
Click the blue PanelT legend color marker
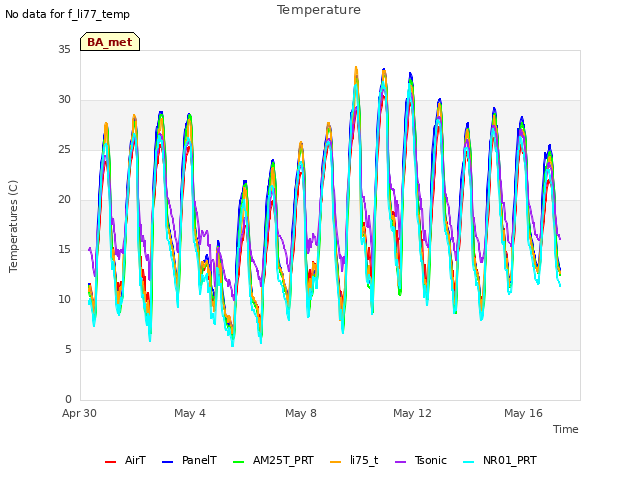(167, 462)
